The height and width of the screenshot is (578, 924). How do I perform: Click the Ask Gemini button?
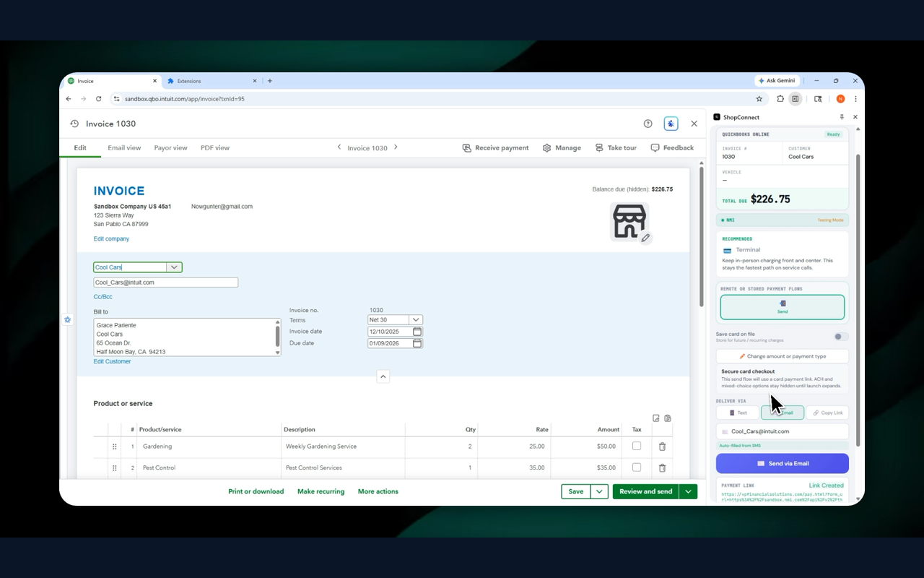point(777,81)
